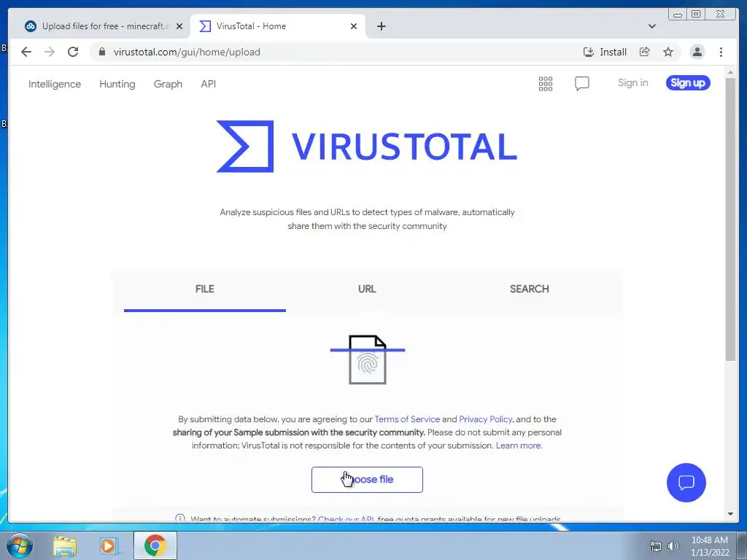The image size is (747, 560).
Task: Click the network tray icon
Action: (x=656, y=546)
